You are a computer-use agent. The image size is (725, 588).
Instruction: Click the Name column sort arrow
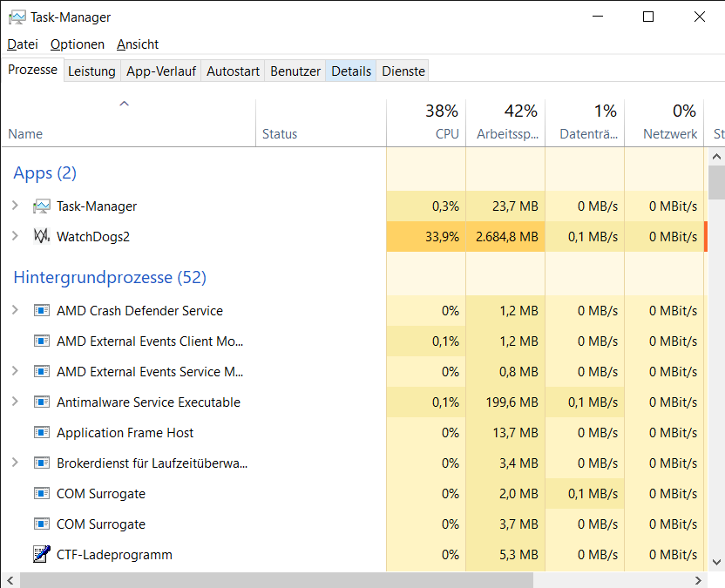[124, 103]
